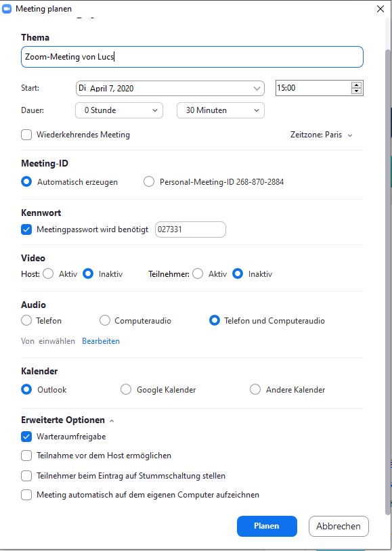Set Teilnehmer video to Inaktiv
The width and height of the screenshot is (392, 551).
pyautogui.click(x=238, y=273)
